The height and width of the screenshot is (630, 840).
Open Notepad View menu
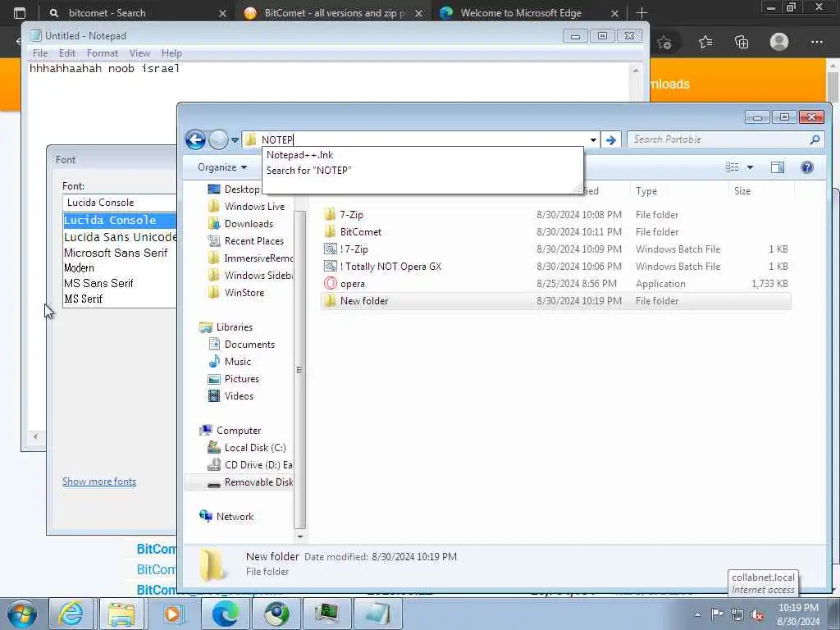[139, 53]
